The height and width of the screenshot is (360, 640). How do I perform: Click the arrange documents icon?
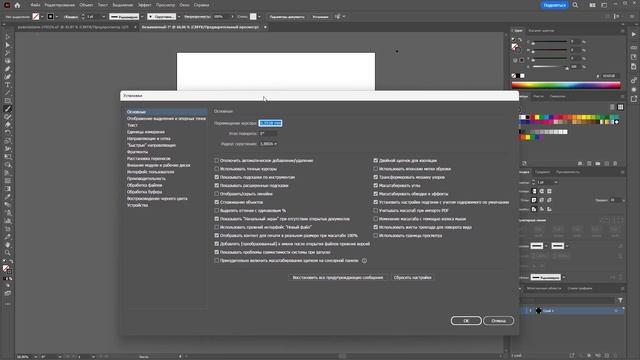click(592, 5)
